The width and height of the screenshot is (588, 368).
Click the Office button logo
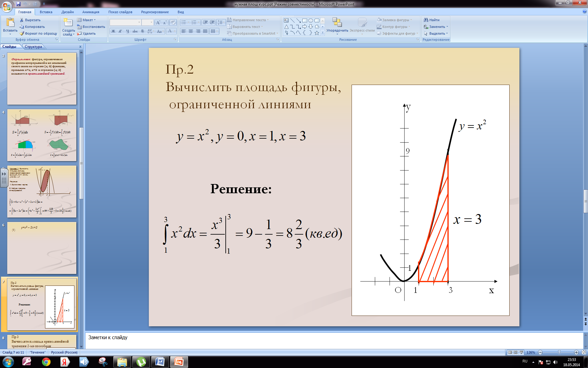click(x=7, y=6)
